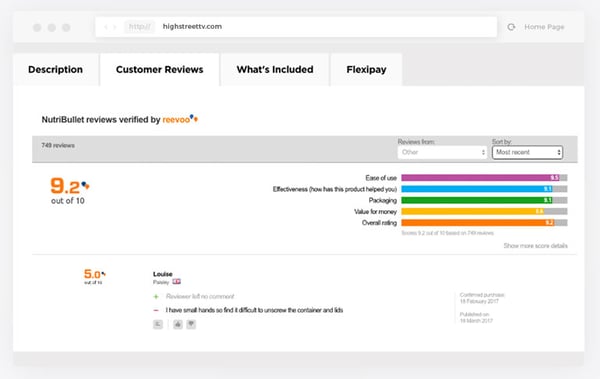Click the flag icon beside the thumbs on Louise's review

pyautogui.click(x=158, y=325)
